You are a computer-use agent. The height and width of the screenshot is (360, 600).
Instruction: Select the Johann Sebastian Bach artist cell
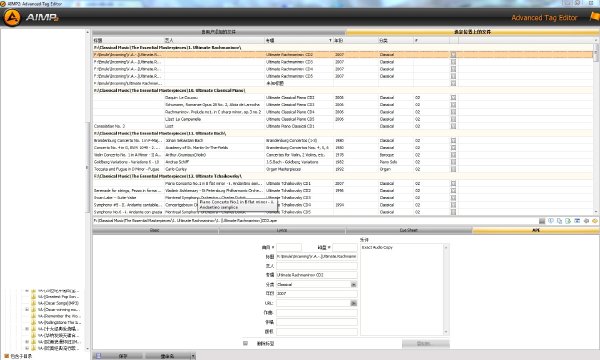coord(214,140)
